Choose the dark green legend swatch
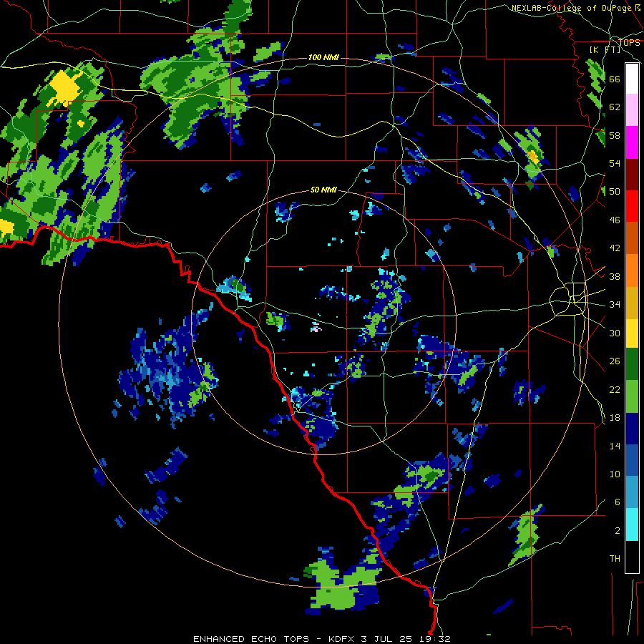 pyautogui.click(x=632, y=364)
